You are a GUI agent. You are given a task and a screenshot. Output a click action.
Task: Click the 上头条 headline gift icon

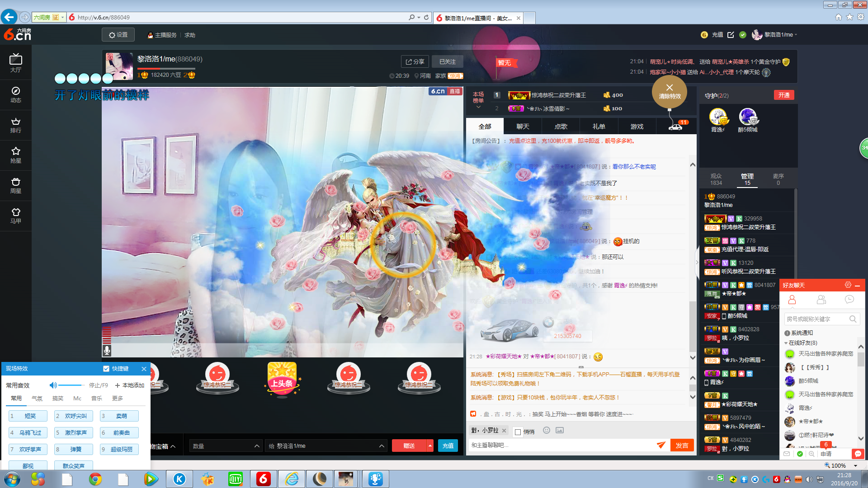click(282, 379)
